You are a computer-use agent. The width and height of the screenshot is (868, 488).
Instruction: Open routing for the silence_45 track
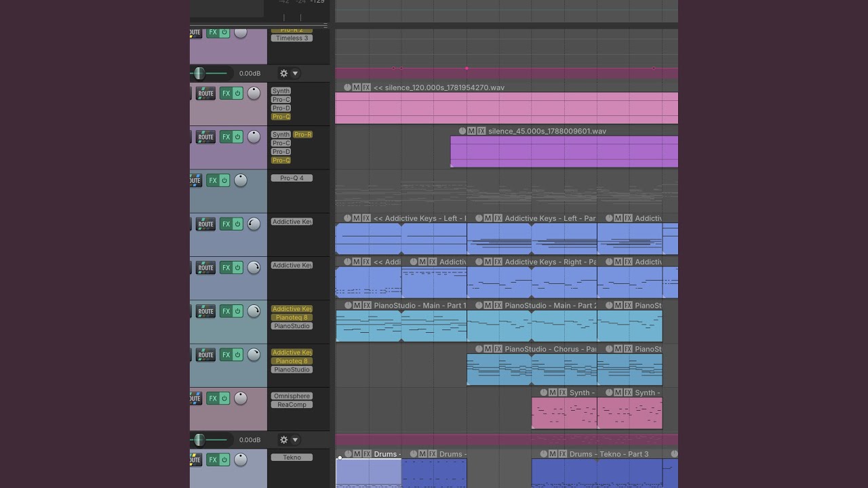[x=205, y=137]
